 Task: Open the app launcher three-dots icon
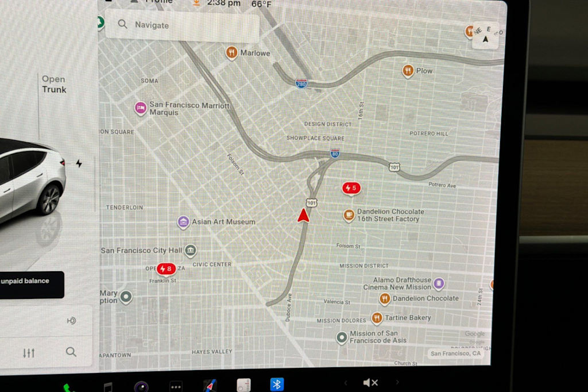coord(176,386)
